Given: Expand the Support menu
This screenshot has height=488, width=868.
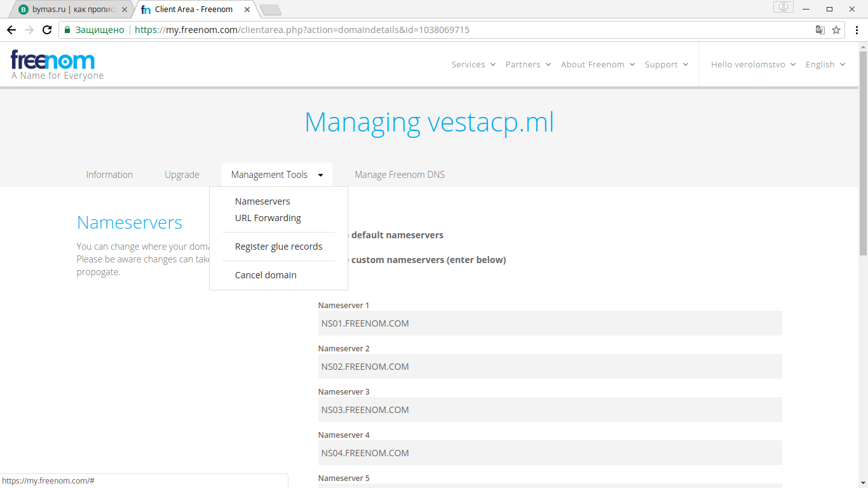Looking at the screenshot, I should pos(666,65).
